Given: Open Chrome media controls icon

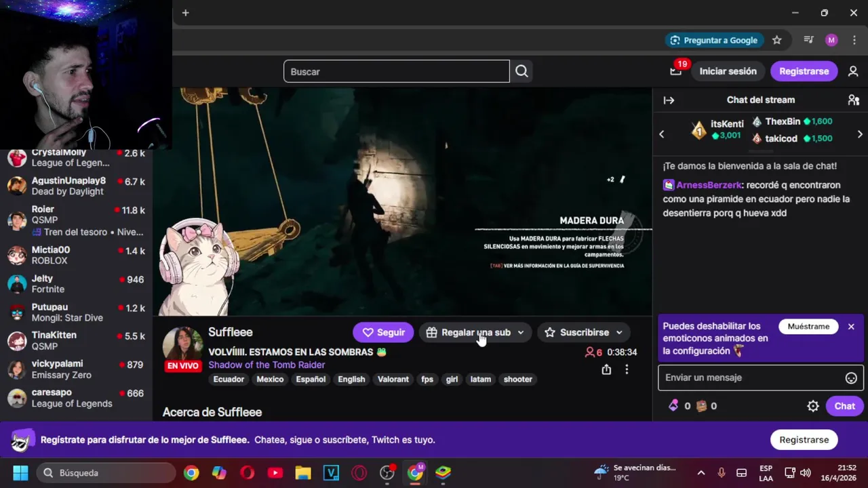Looking at the screenshot, I should pyautogui.click(x=808, y=40).
